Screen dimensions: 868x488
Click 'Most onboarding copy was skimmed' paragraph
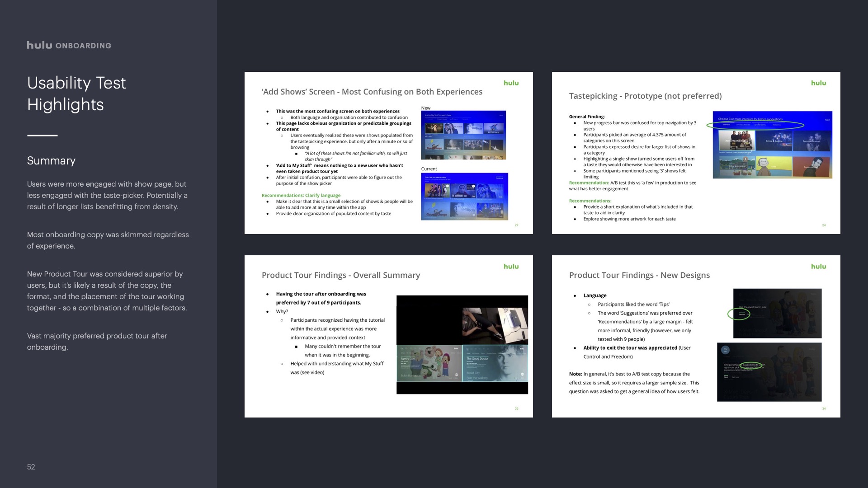click(108, 240)
